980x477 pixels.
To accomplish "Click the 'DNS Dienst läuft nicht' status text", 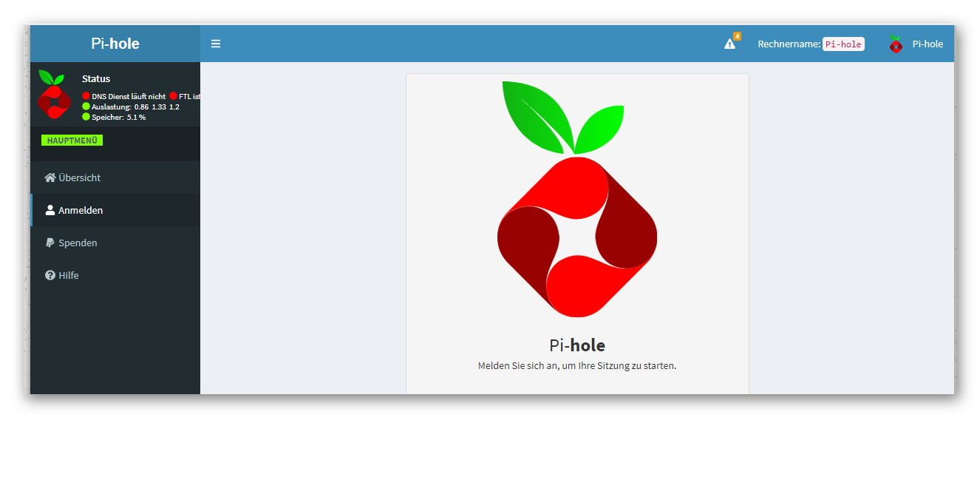I will click(129, 96).
